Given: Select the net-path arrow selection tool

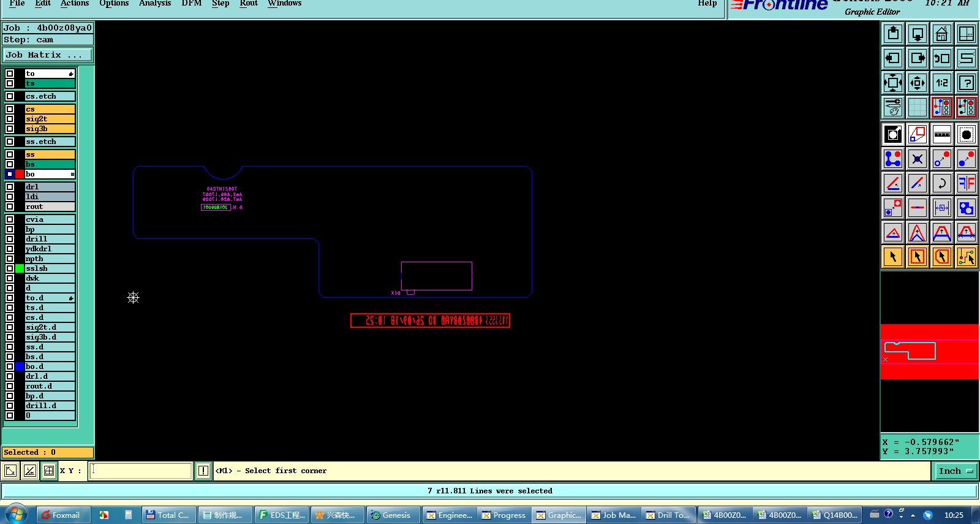Looking at the screenshot, I should [x=967, y=257].
